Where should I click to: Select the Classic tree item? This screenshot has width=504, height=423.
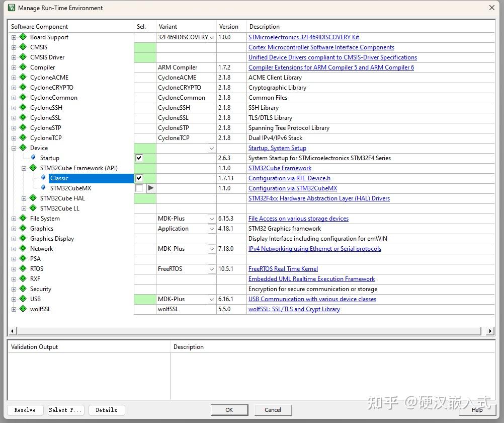[91, 178]
